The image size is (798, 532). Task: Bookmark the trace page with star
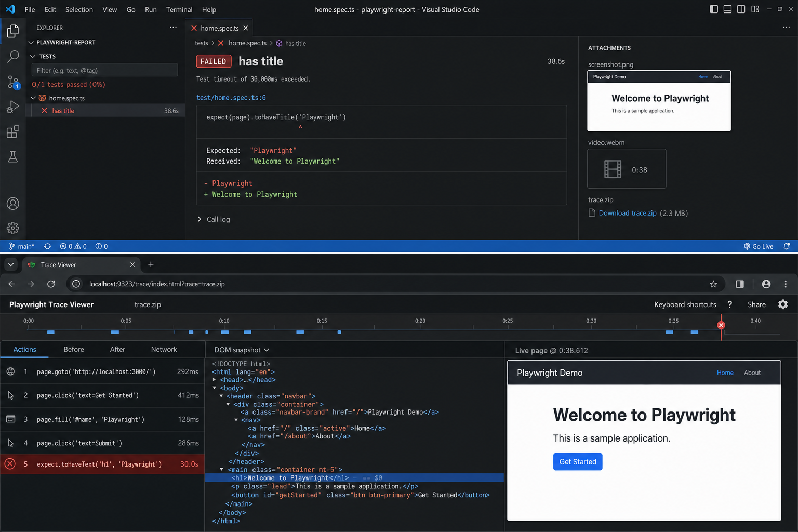point(713,284)
